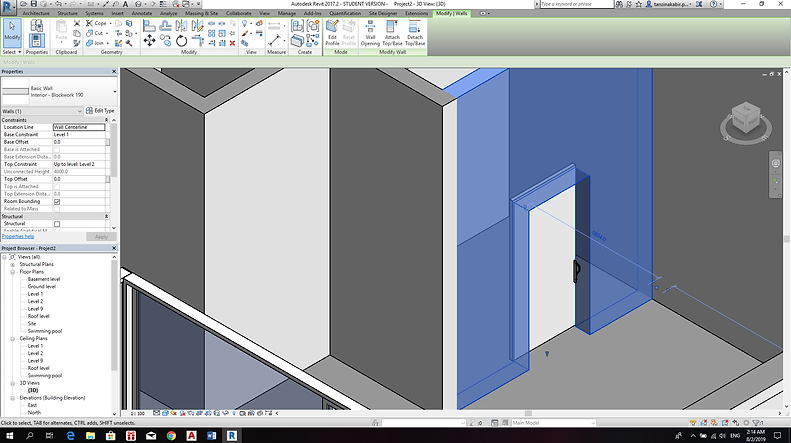Open the Architecture ribbon tab
The image size is (791, 443).
(x=36, y=14)
